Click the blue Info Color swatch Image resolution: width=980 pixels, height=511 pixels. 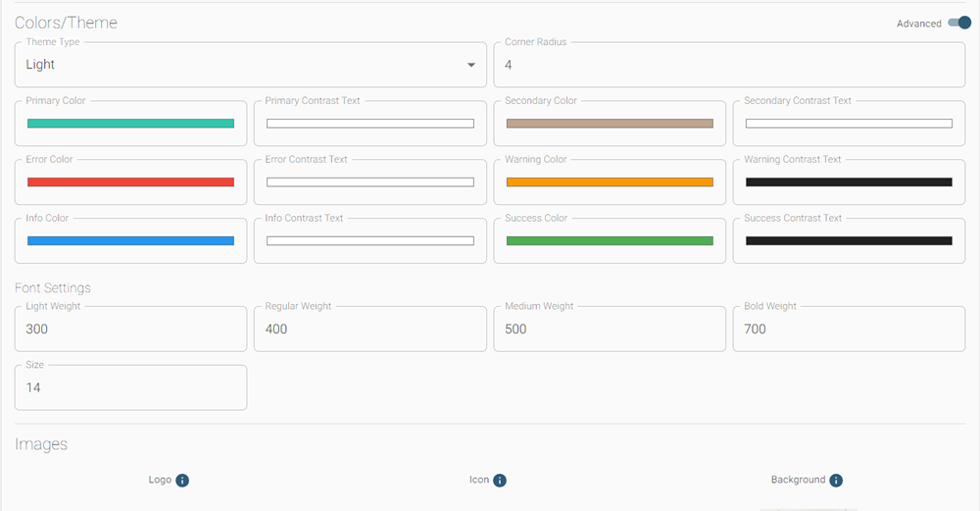coord(130,241)
